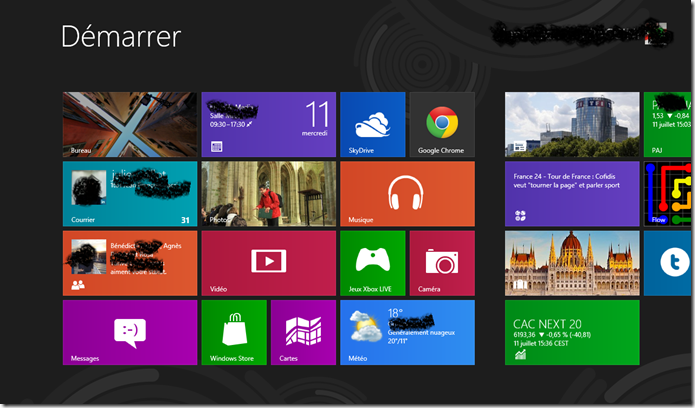Open the Musique headphones tile
This screenshot has height=408, width=695.
point(407,194)
